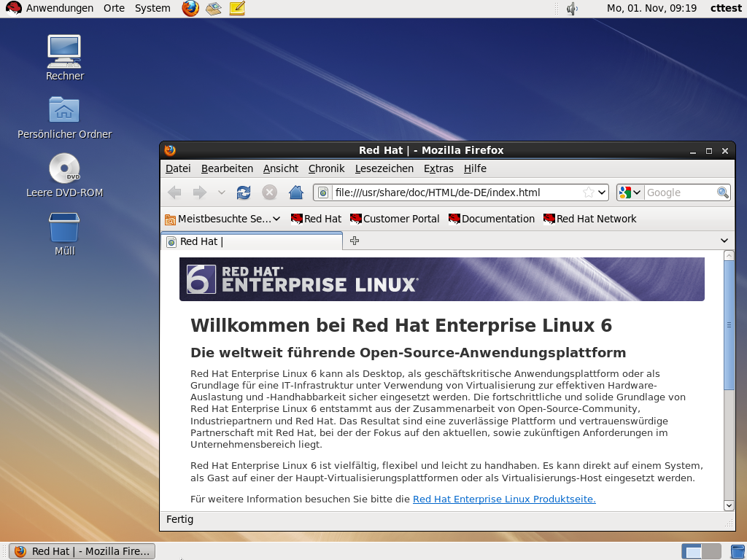Click the clock showing Mo, 01. Nov, 09:19

click(651, 8)
